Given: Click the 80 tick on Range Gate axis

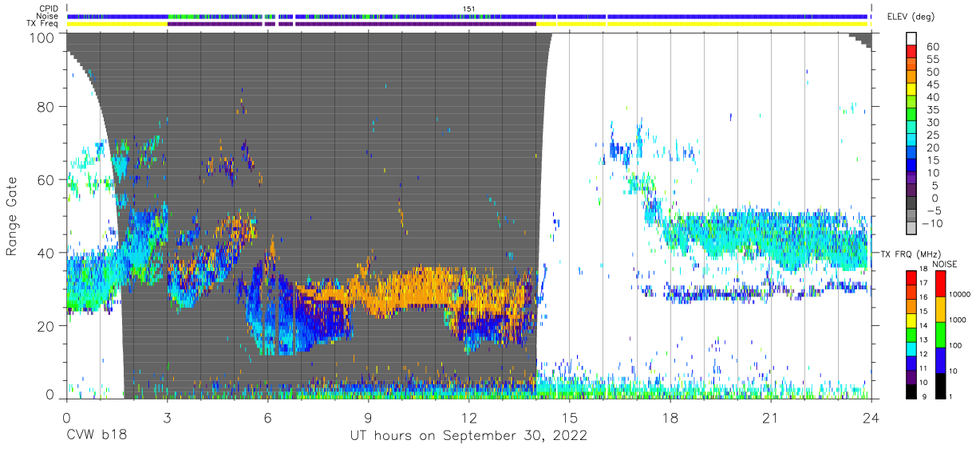Looking at the screenshot, I should click(x=47, y=106).
